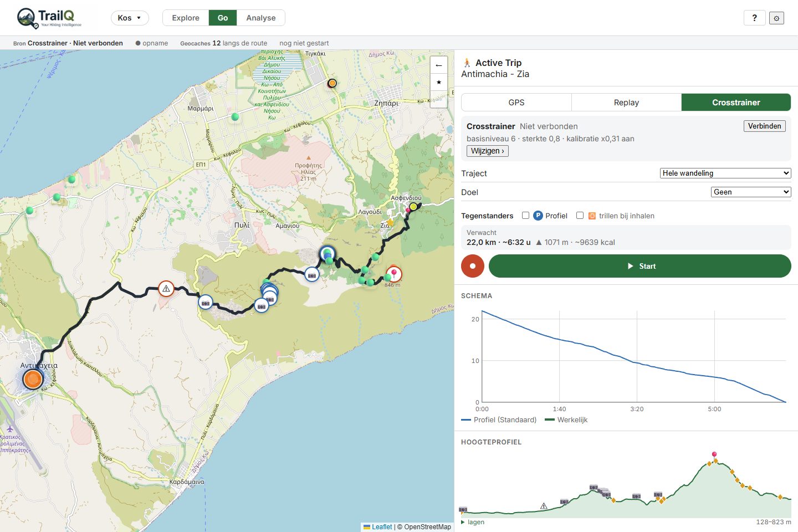The image size is (798, 532).
Task: Start the trip with the green Start button
Action: pos(640,266)
